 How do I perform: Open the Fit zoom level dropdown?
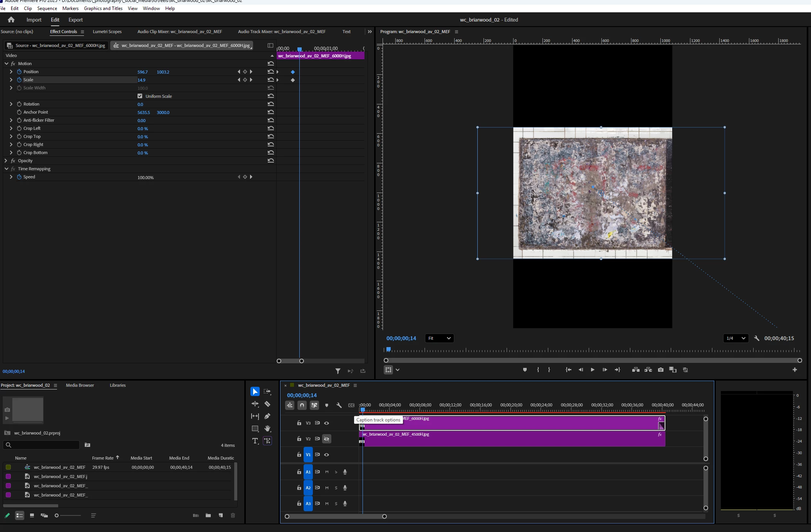[439, 338]
